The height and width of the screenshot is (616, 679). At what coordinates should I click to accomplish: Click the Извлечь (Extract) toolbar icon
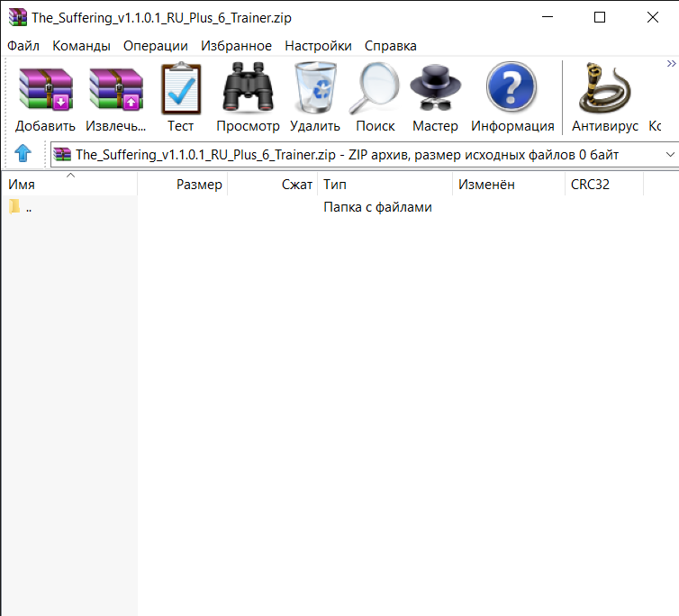[115, 88]
